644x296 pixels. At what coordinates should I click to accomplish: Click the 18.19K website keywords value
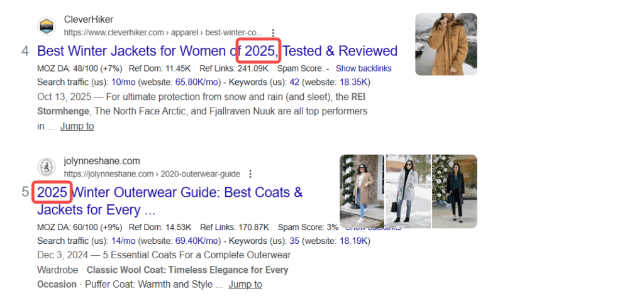[355, 241]
